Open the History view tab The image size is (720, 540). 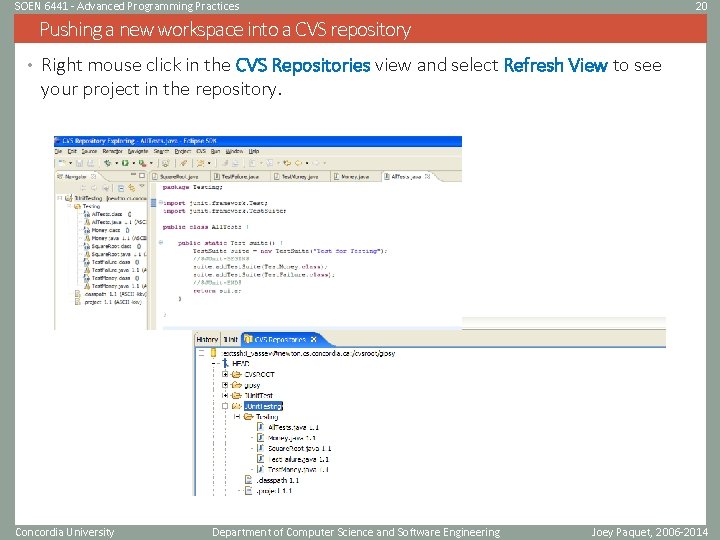click(207, 339)
